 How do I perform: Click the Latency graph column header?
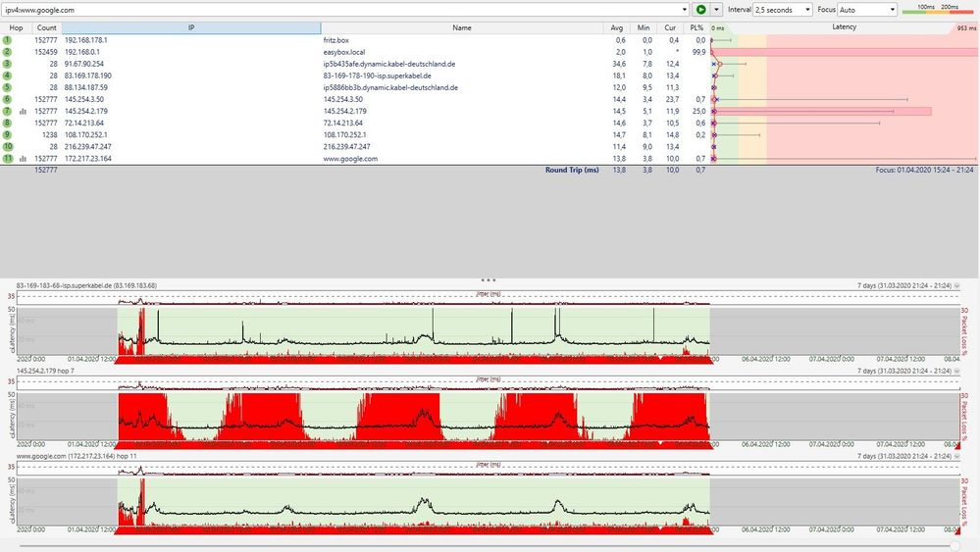click(x=844, y=26)
